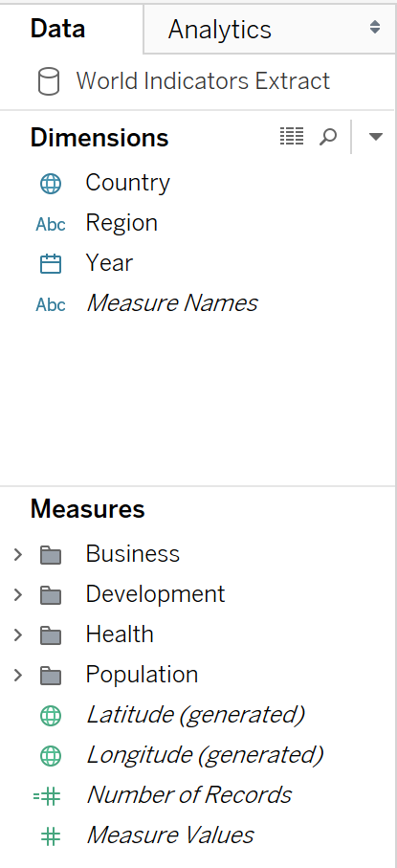Click the calculated number icon beside Number of Records
397x868 pixels.
[47, 796]
